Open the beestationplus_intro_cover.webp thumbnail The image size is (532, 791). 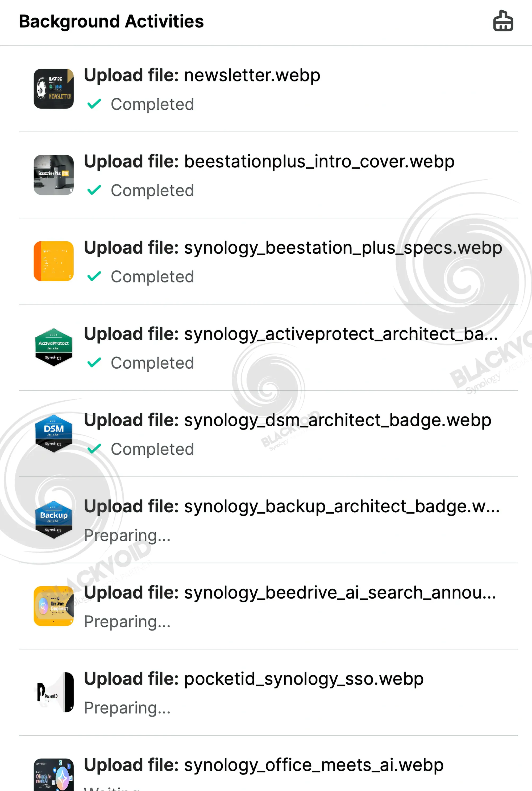pos(54,175)
